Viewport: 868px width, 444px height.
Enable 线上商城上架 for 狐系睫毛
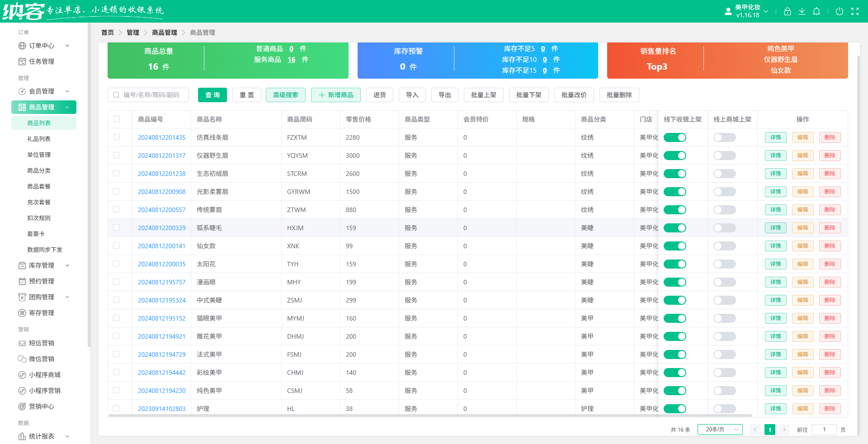[x=724, y=228]
